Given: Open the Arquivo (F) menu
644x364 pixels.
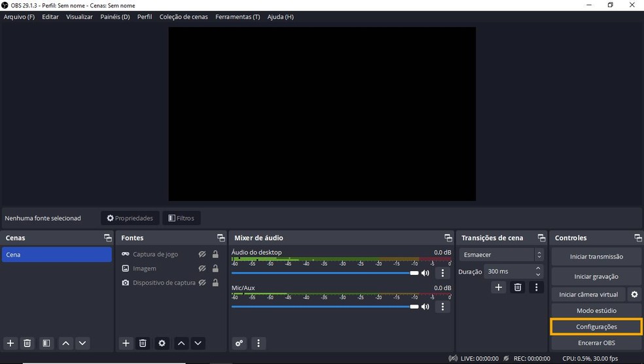Looking at the screenshot, I should (19, 17).
